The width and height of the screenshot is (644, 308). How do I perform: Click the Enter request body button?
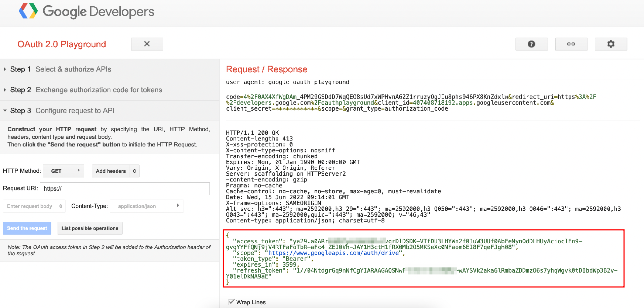click(30, 206)
